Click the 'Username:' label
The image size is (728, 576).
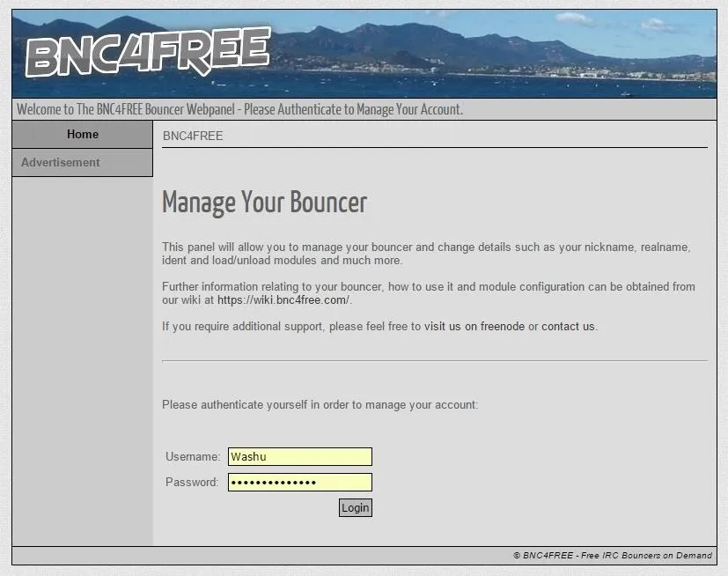(193, 456)
